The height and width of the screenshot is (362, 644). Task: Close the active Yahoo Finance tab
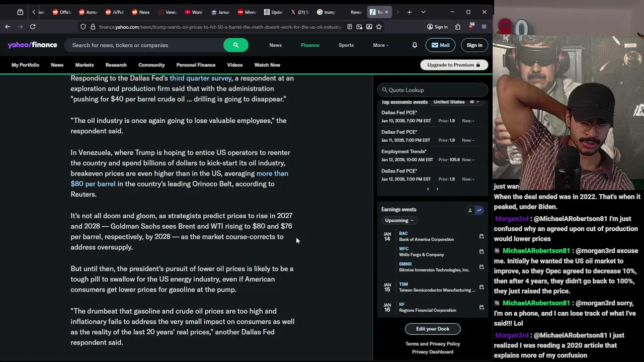386,12
